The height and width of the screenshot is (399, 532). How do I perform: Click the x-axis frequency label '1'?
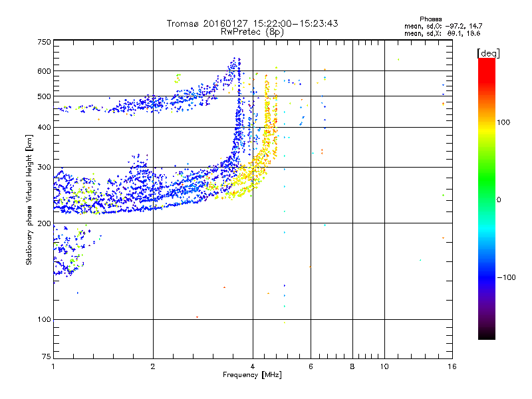click(53, 366)
